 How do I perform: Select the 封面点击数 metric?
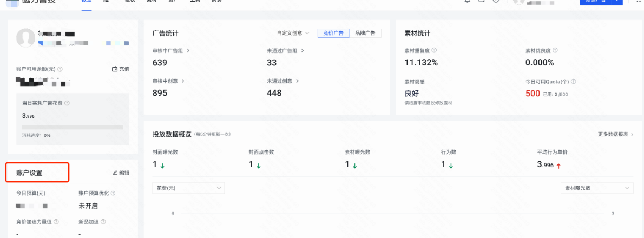pos(261,152)
